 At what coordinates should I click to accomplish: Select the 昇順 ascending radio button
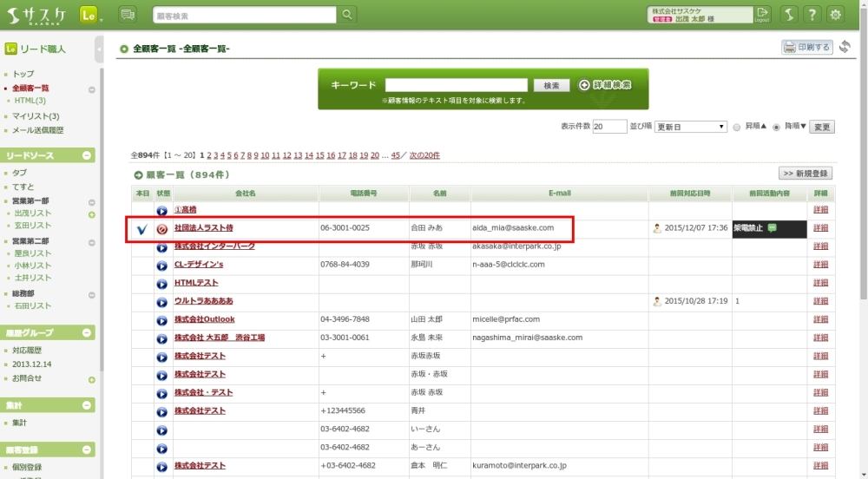737,127
